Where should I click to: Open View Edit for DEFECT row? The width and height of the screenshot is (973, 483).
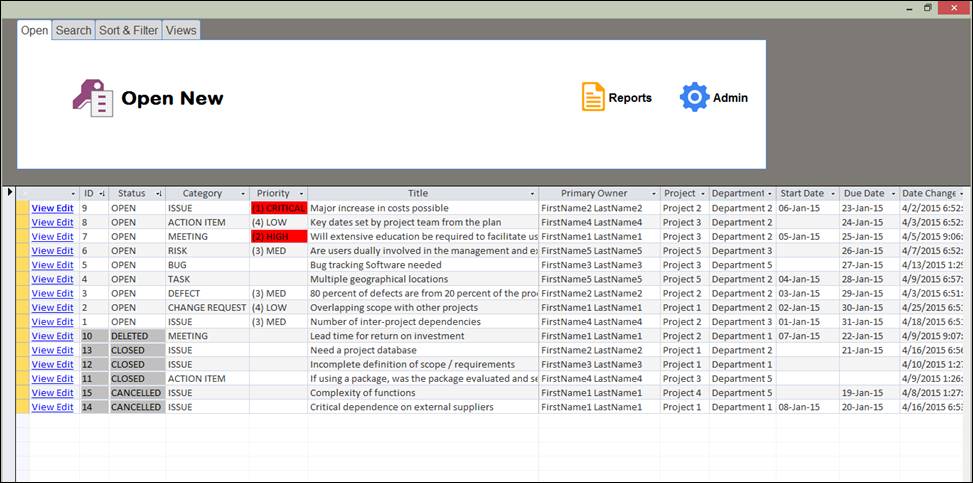coord(52,293)
